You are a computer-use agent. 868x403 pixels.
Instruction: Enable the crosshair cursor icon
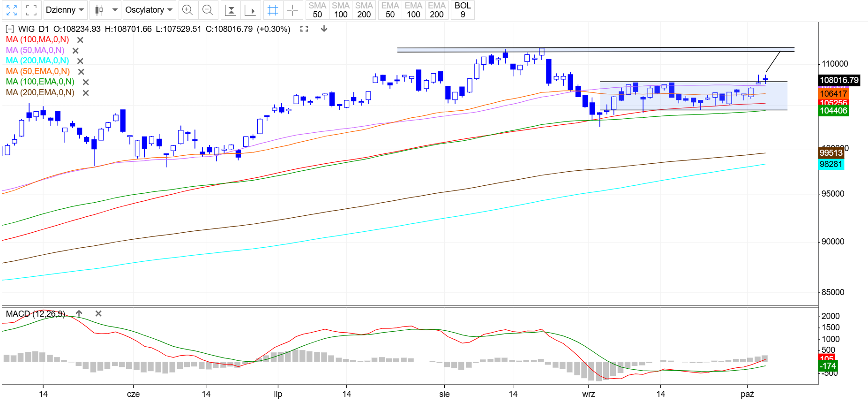(x=292, y=10)
